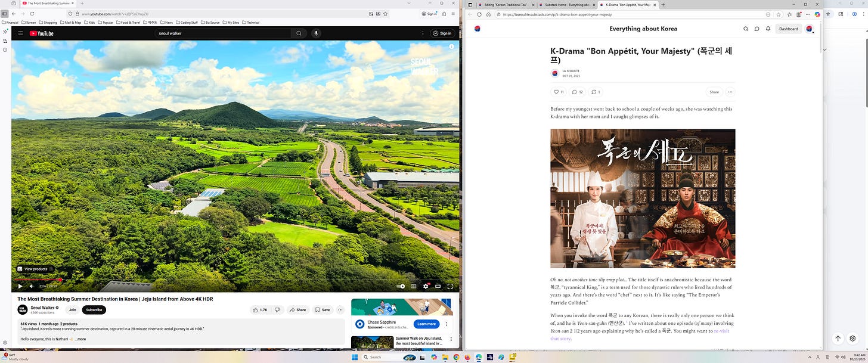
Task: Share the YouTube video
Action: (297, 310)
